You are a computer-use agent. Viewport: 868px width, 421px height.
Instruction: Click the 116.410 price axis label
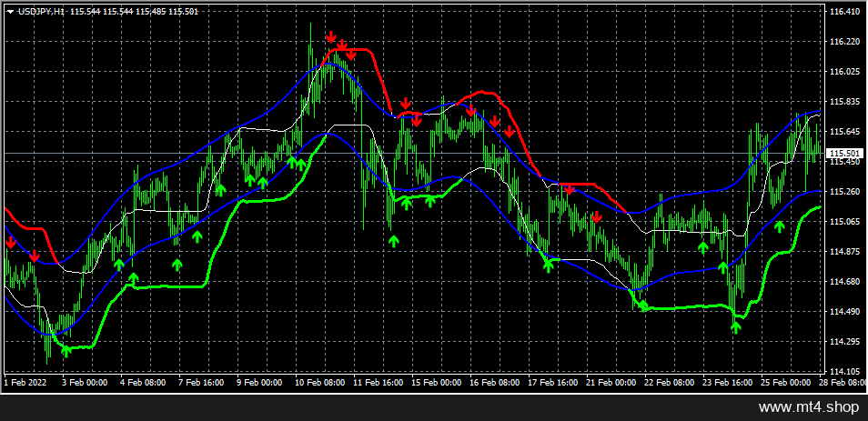pos(843,11)
